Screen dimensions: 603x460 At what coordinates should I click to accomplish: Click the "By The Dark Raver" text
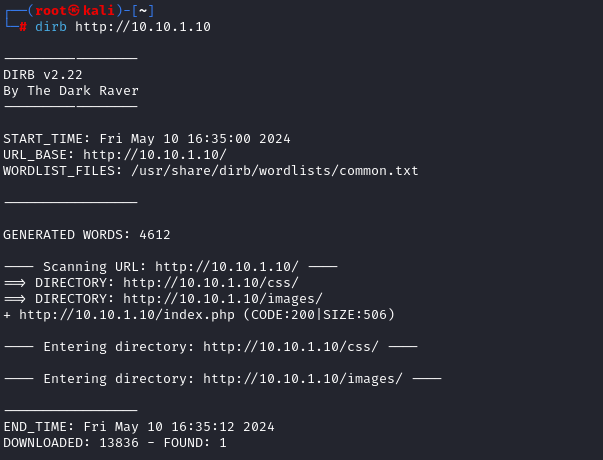click(71, 91)
